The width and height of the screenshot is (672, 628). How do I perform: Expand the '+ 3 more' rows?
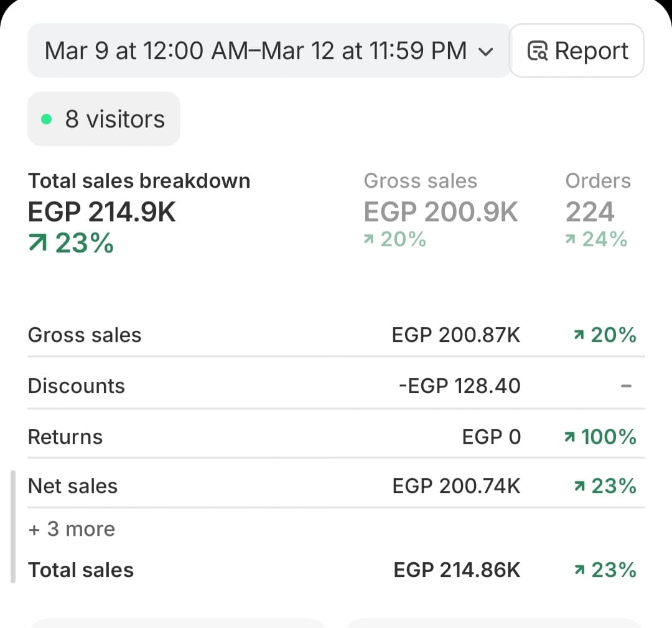[x=72, y=529]
